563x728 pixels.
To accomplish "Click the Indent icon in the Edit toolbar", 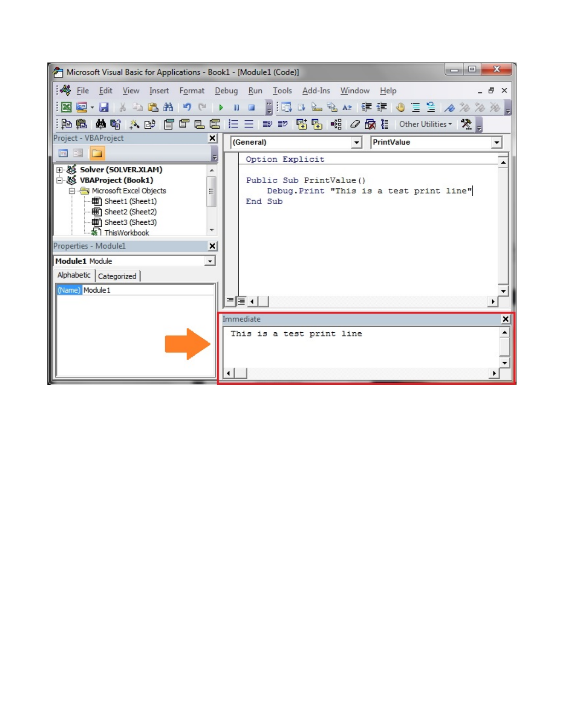I will point(366,108).
